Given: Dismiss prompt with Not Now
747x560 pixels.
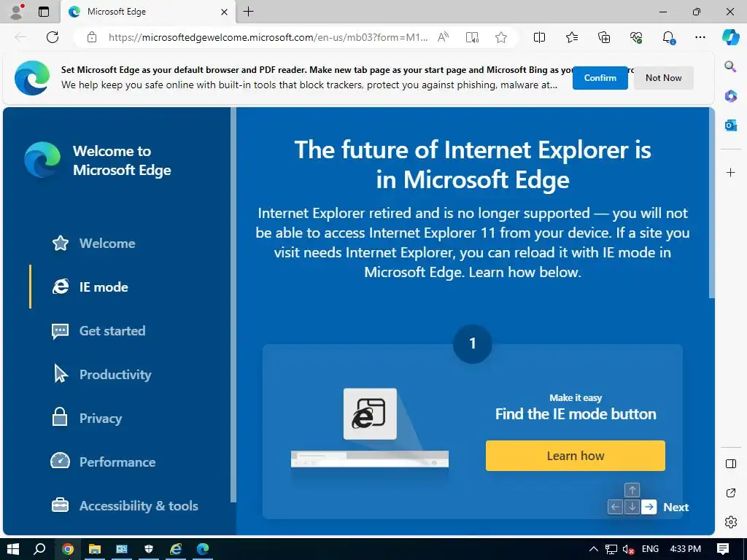Looking at the screenshot, I should 663,77.
